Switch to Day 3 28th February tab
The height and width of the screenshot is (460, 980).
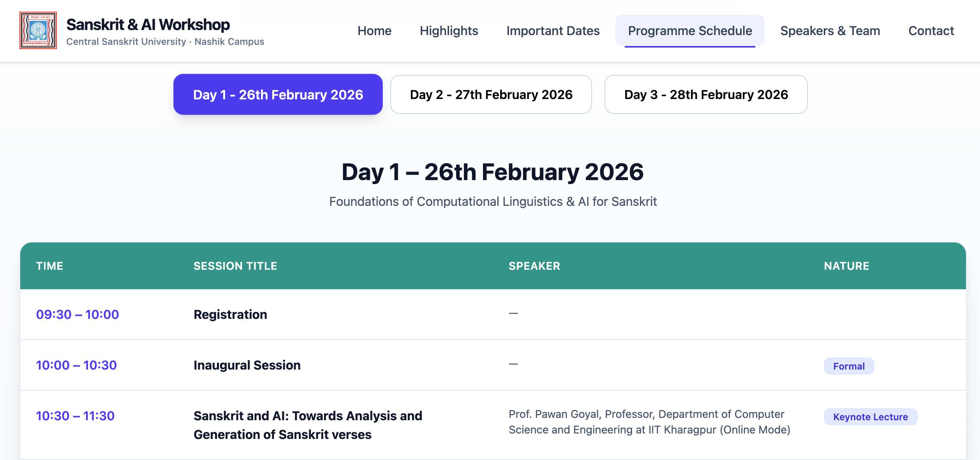pos(706,95)
